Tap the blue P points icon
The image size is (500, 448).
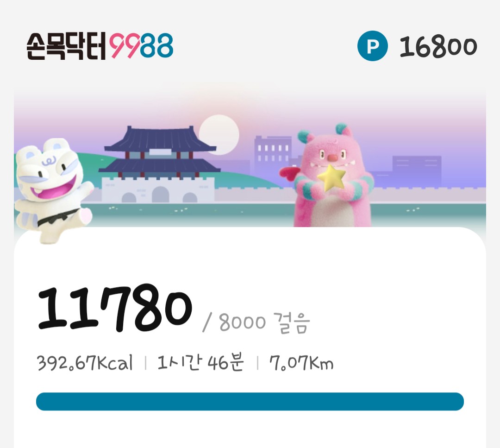point(372,46)
